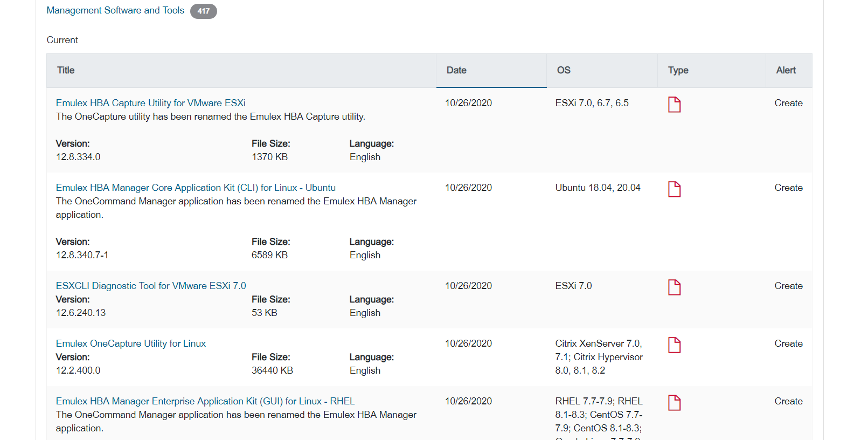The image size is (868, 440).
Task: Select file size 1370 KB
Action: 269,157
